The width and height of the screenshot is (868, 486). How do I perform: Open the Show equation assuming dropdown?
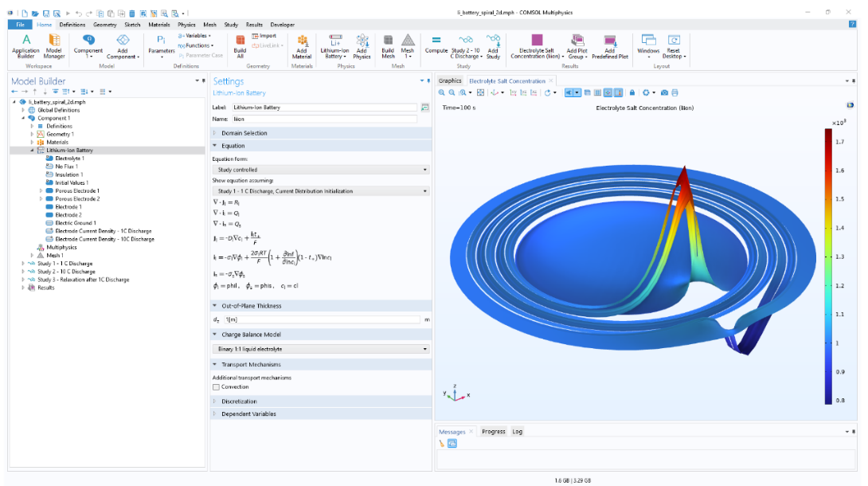coord(321,191)
